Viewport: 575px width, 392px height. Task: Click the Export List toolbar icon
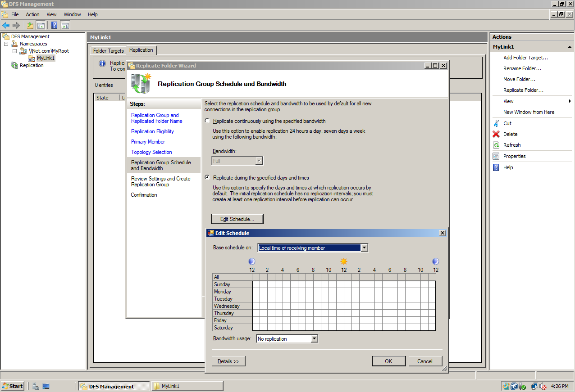pyautogui.click(x=30, y=25)
